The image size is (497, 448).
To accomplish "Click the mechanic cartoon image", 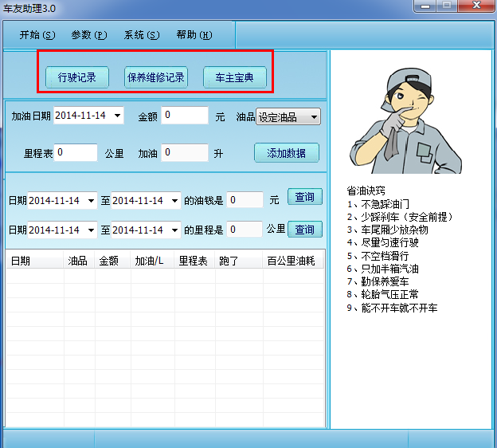I will pyautogui.click(x=405, y=120).
